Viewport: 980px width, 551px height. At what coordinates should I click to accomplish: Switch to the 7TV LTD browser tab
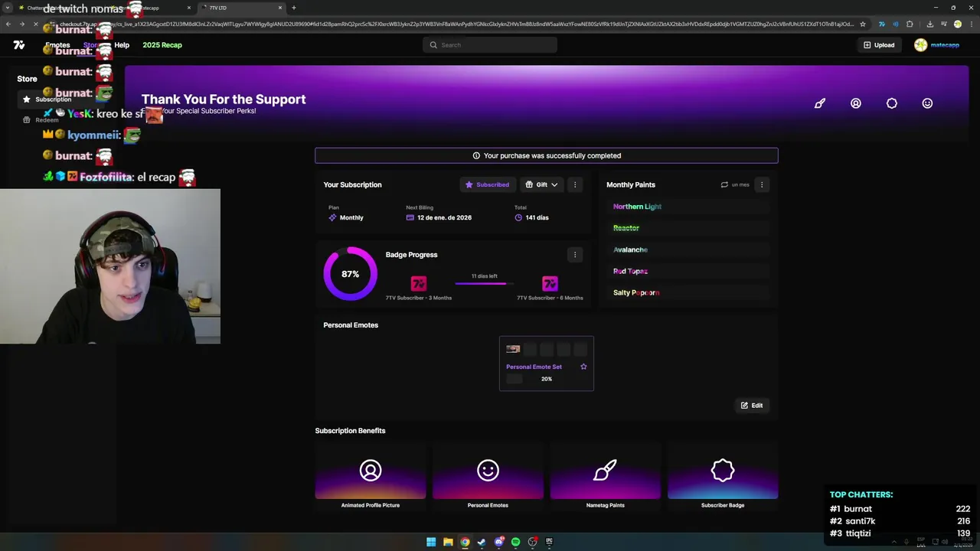(242, 8)
